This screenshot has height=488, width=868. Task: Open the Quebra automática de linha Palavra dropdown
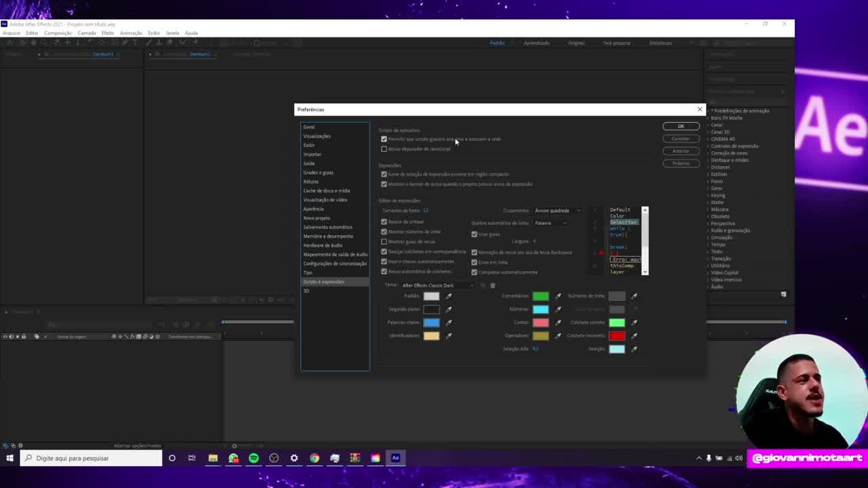tap(551, 223)
